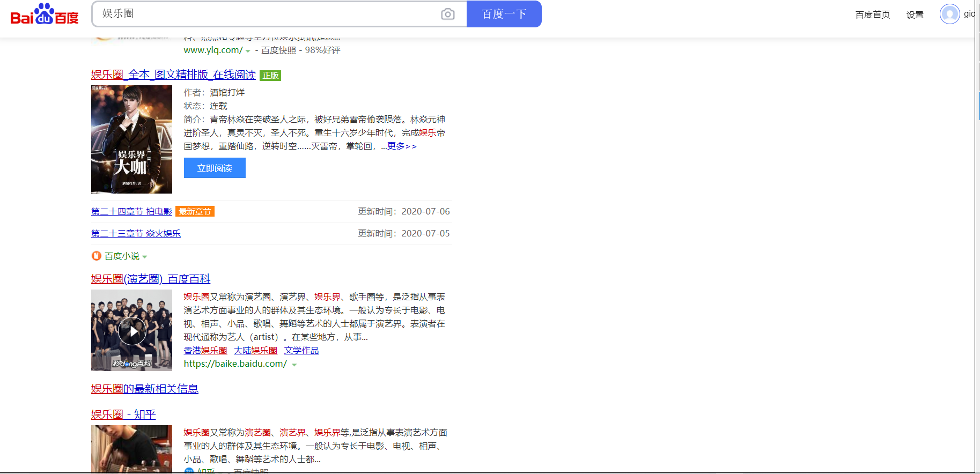Click the user avatar icon
This screenshot has width=980, height=474.
click(x=949, y=14)
